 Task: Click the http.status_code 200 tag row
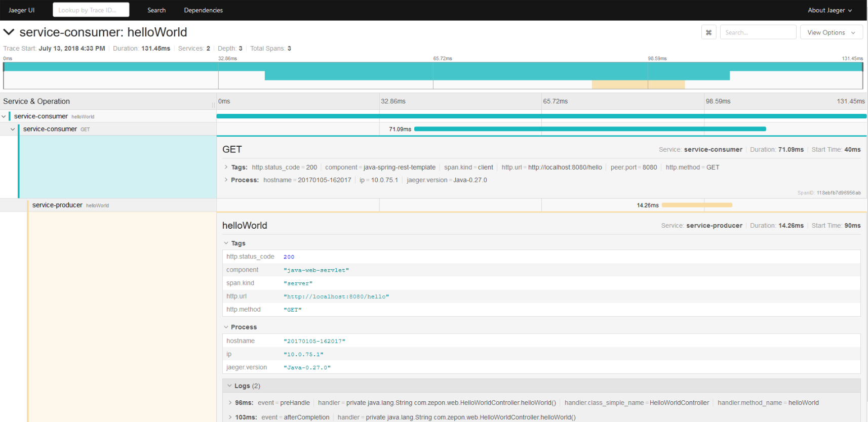(541, 257)
